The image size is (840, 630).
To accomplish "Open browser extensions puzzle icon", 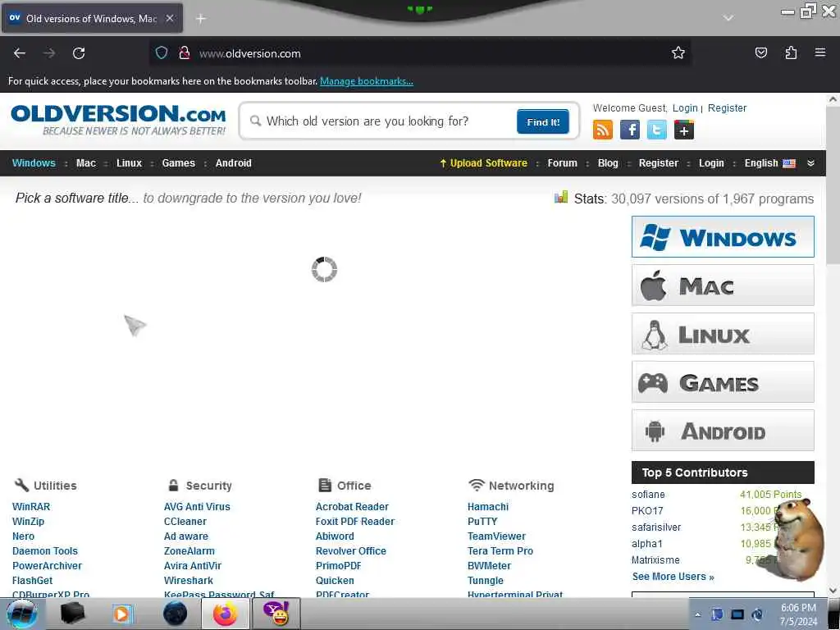I will click(791, 52).
